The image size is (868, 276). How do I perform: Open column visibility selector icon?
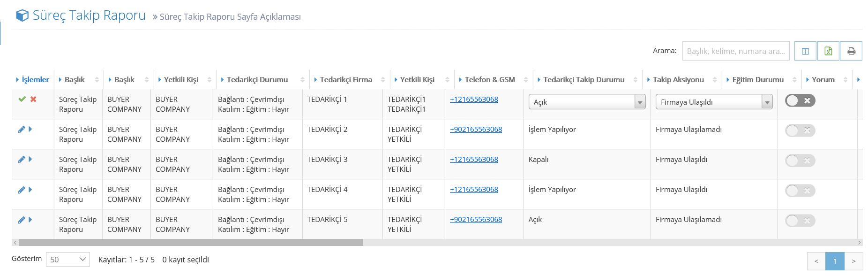point(805,51)
